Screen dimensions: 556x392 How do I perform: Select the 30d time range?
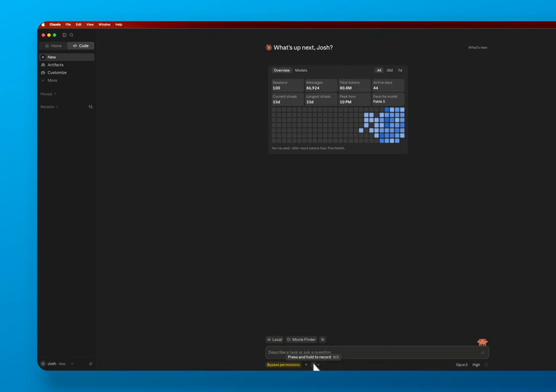point(390,70)
